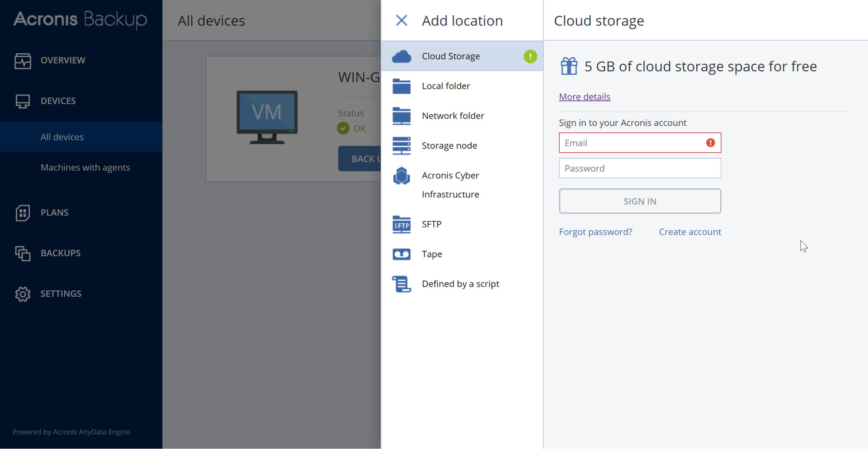This screenshot has height=449, width=868.
Task: Choose the Network folder icon
Action: 401,116
